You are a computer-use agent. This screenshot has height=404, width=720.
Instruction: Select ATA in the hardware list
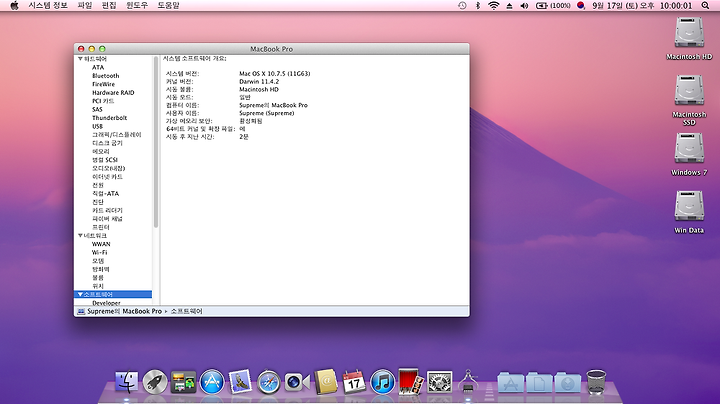(x=98, y=67)
